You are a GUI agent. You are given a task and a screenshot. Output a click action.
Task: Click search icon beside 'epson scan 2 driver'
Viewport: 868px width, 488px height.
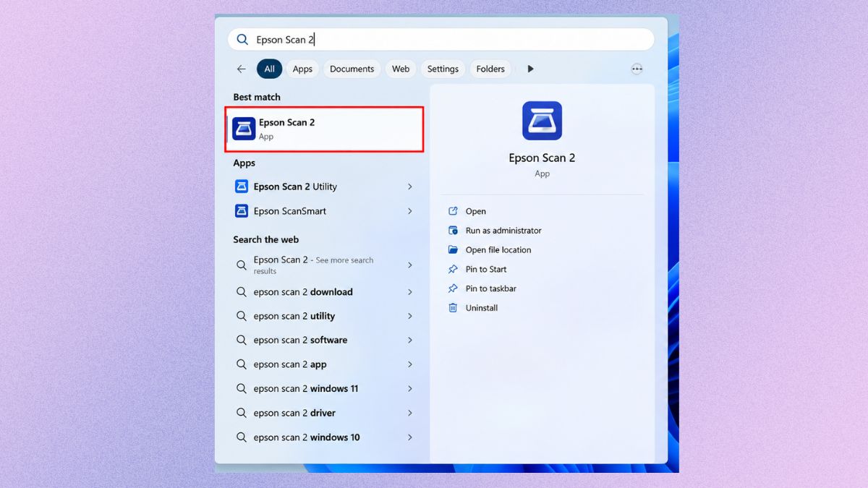[x=242, y=413]
